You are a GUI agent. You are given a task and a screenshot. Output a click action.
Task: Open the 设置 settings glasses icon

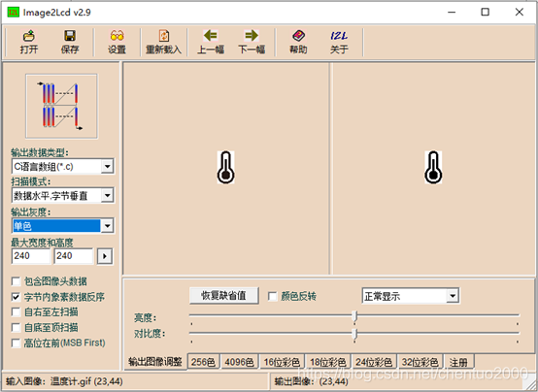117,42
